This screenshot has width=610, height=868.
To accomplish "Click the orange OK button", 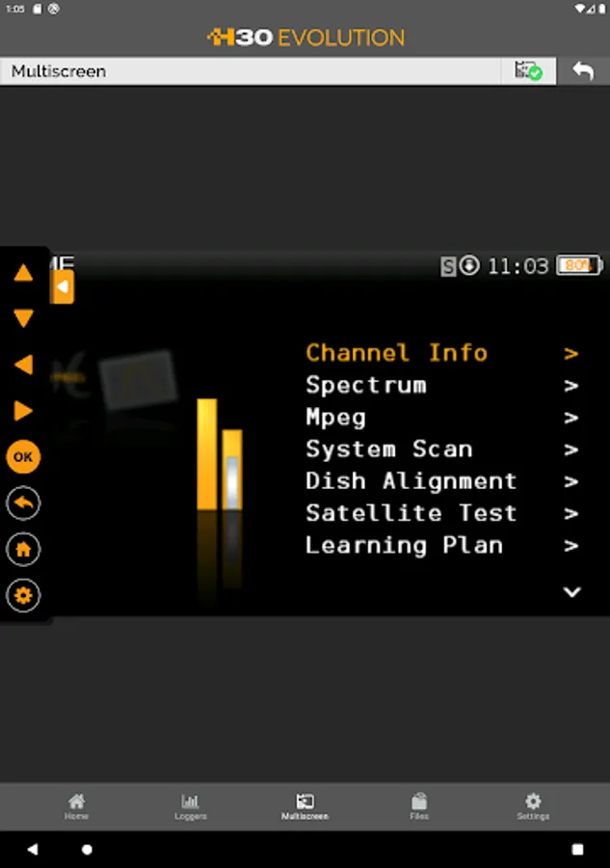I will pos(23,457).
